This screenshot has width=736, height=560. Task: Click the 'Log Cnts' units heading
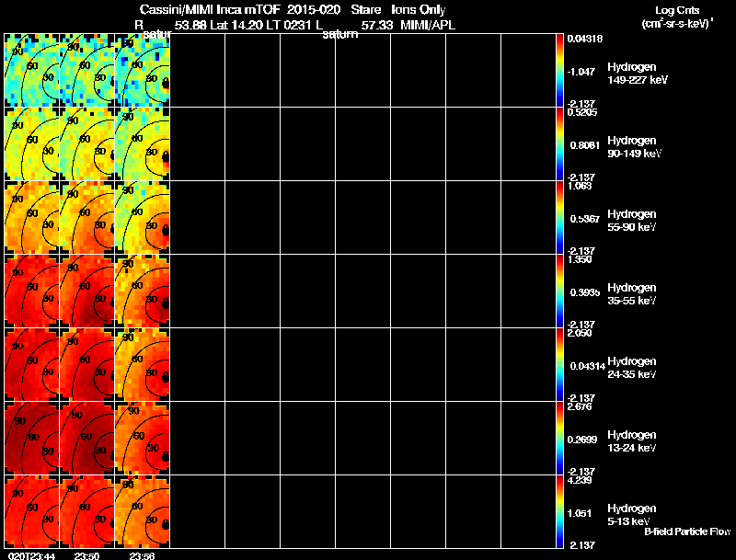[x=677, y=10]
